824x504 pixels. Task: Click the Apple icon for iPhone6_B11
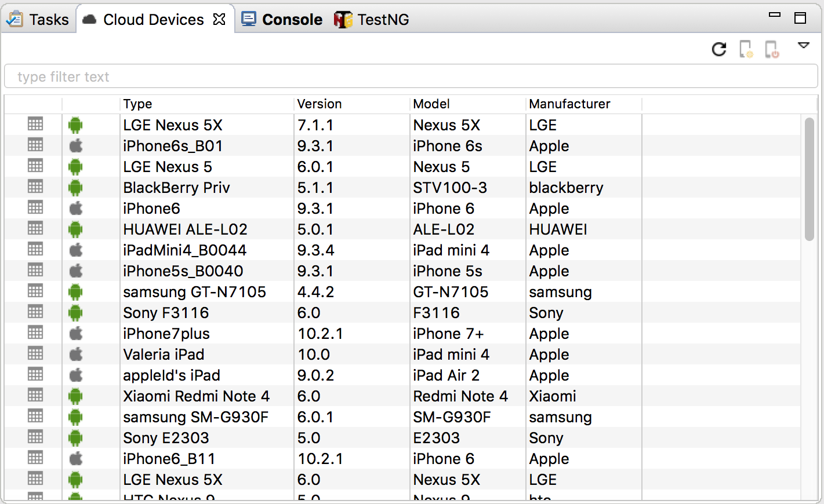[x=76, y=459]
